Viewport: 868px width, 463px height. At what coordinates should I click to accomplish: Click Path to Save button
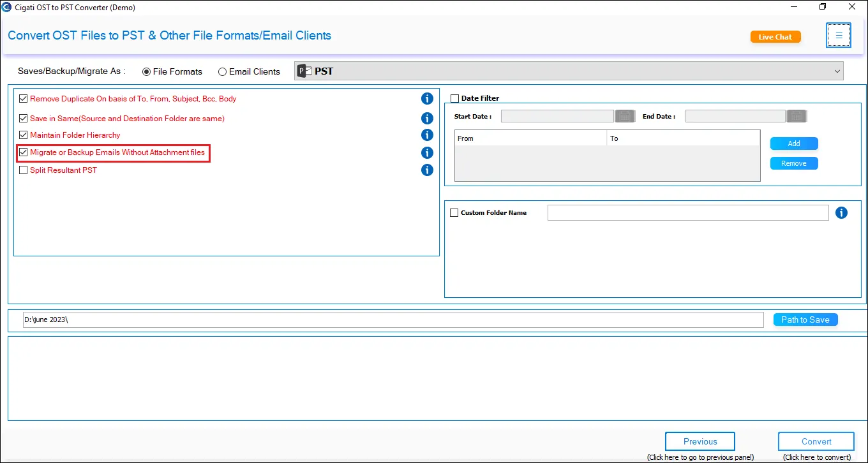tap(805, 320)
